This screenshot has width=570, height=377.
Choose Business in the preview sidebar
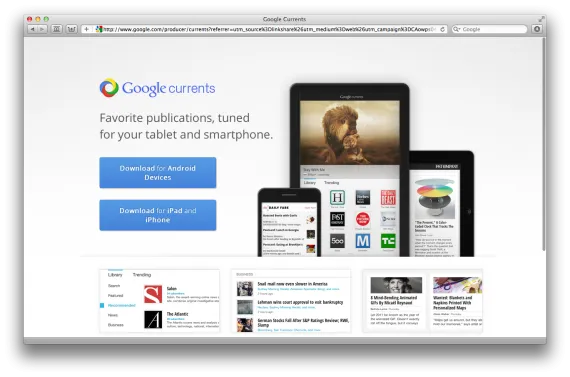pyautogui.click(x=116, y=325)
